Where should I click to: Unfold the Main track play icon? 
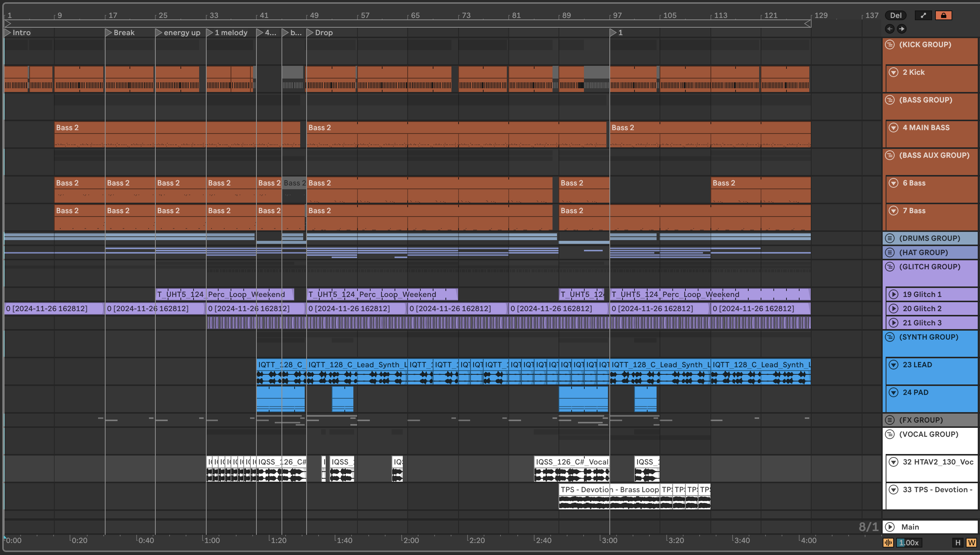pos(889,527)
